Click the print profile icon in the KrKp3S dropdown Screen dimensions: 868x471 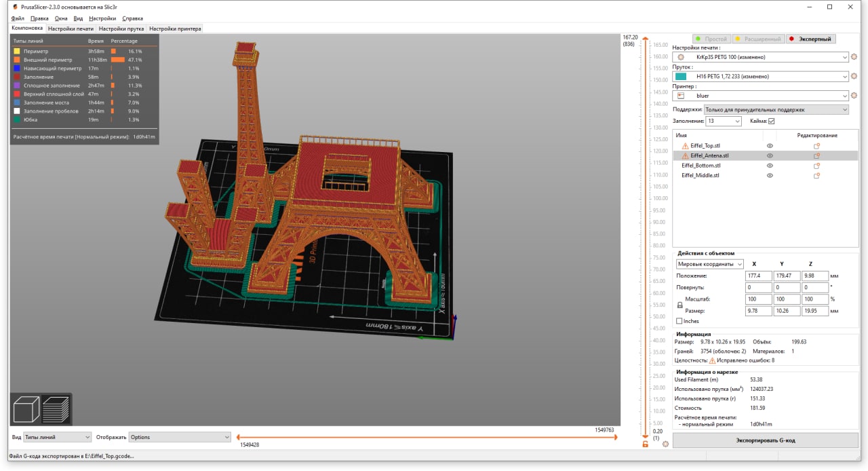(x=682, y=58)
